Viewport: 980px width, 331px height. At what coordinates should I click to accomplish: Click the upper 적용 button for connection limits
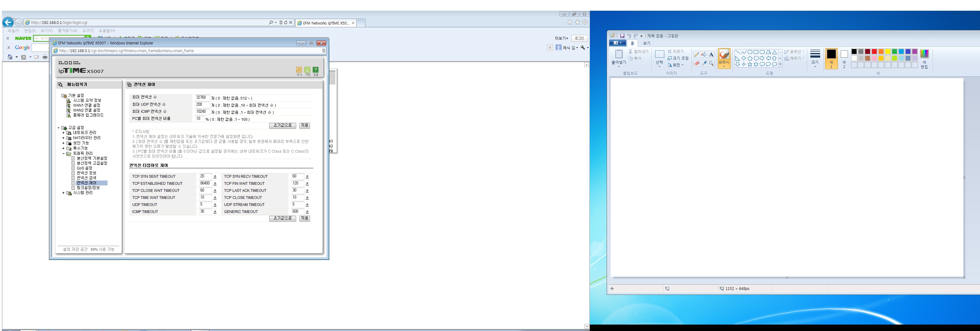[x=305, y=125]
